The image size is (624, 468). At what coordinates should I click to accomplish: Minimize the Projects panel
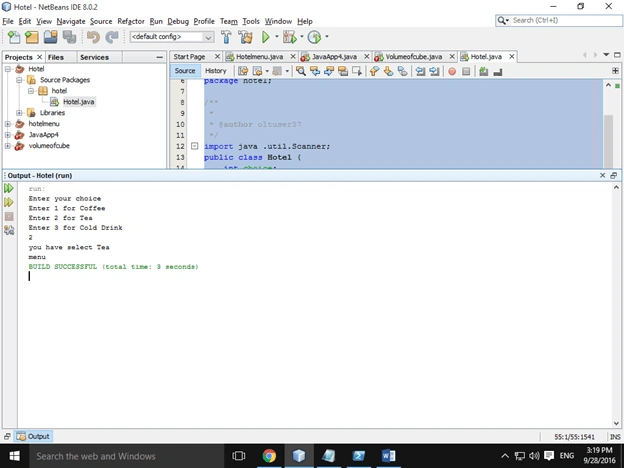pos(160,57)
